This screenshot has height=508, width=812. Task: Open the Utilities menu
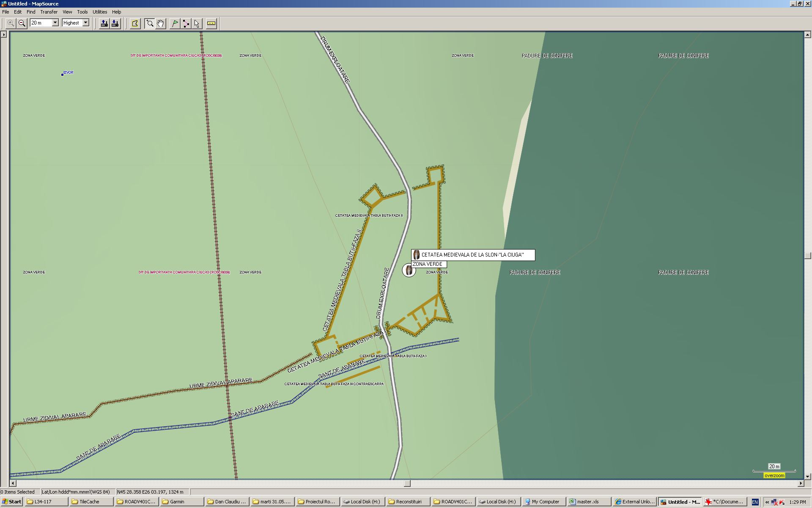100,12
